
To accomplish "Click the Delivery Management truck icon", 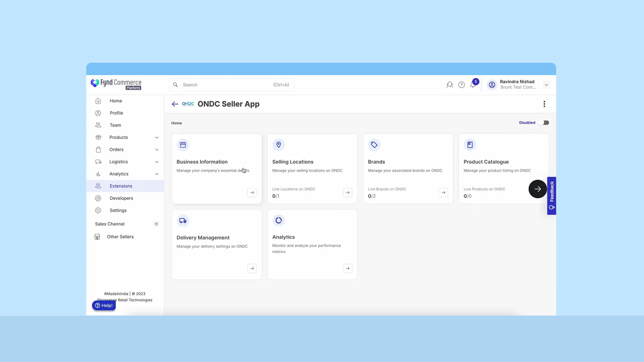I will click(183, 221).
